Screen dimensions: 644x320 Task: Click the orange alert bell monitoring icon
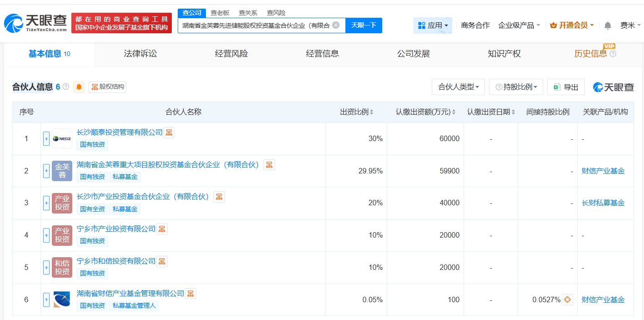tap(79, 87)
